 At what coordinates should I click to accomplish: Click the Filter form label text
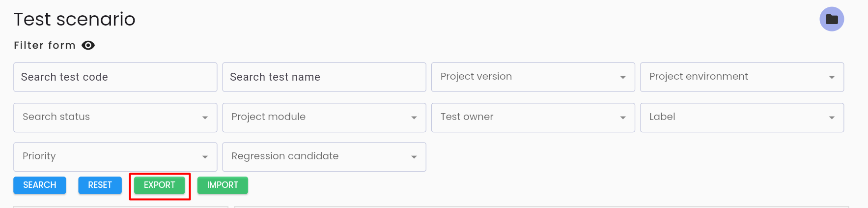tap(45, 45)
